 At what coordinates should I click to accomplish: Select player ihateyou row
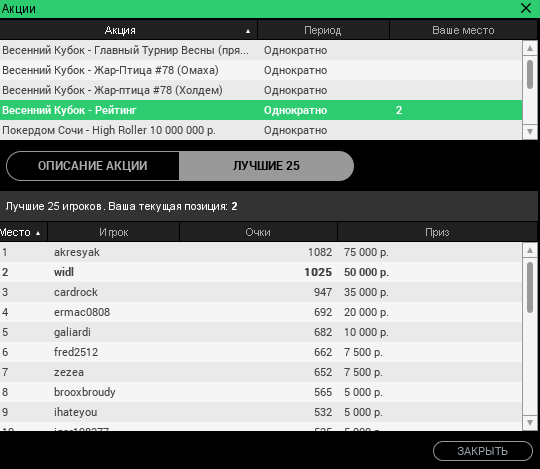[x=261, y=412]
